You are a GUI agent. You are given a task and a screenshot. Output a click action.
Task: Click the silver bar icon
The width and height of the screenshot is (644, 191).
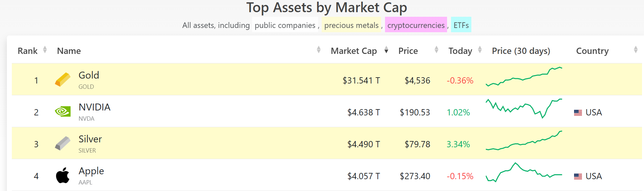tap(62, 143)
